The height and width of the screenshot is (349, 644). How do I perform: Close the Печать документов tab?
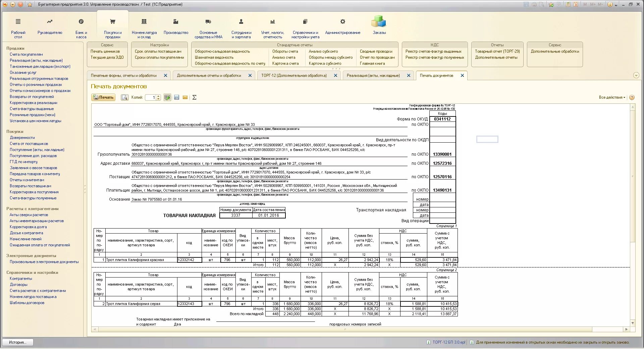[x=462, y=76]
